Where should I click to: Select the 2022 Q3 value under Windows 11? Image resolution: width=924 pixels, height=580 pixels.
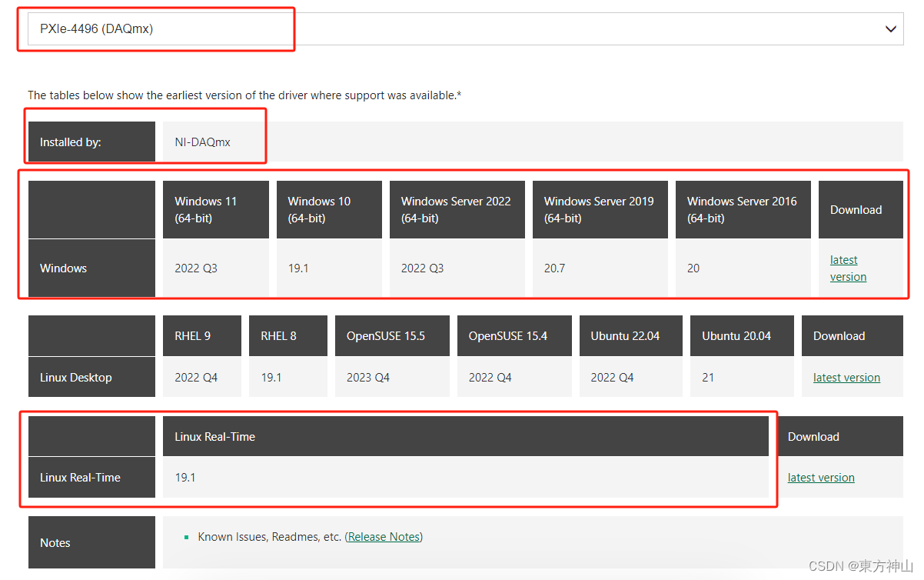[196, 268]
